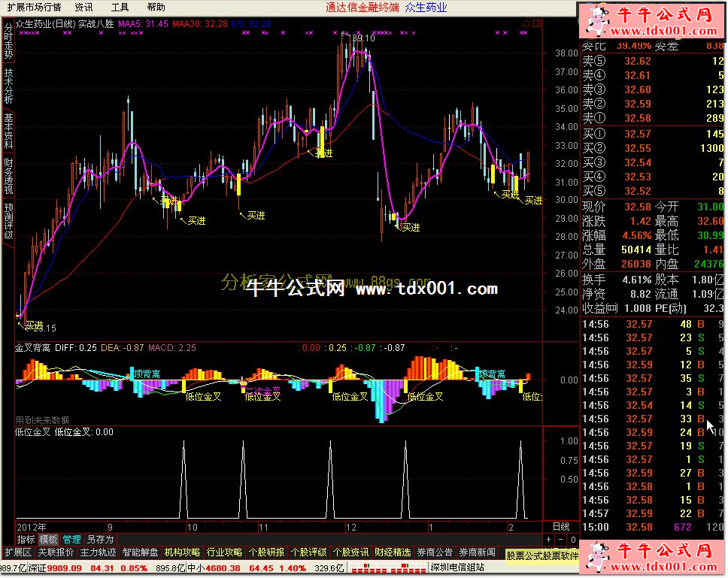Open the 帮助 menu

click(156, 8)
